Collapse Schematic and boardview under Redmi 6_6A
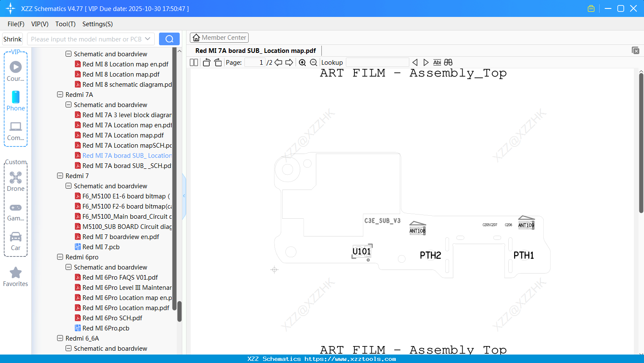This screenshot has height=363, width=644. (69, 349)
